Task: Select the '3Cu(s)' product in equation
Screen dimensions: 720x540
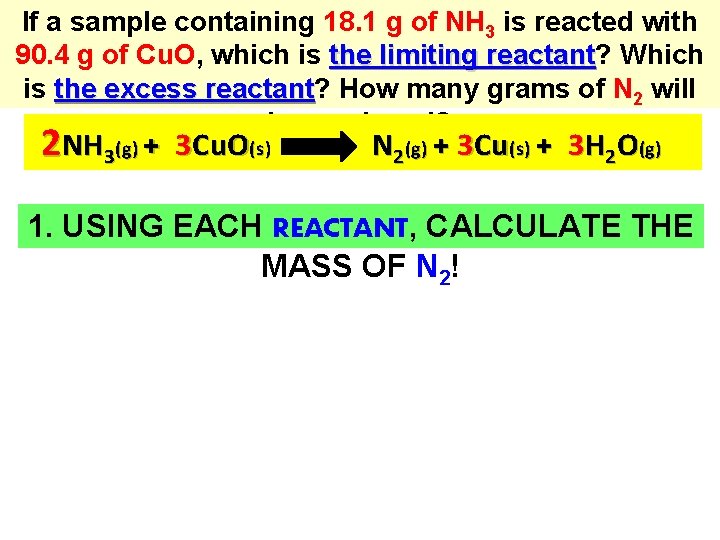Action: click(493, 146)
